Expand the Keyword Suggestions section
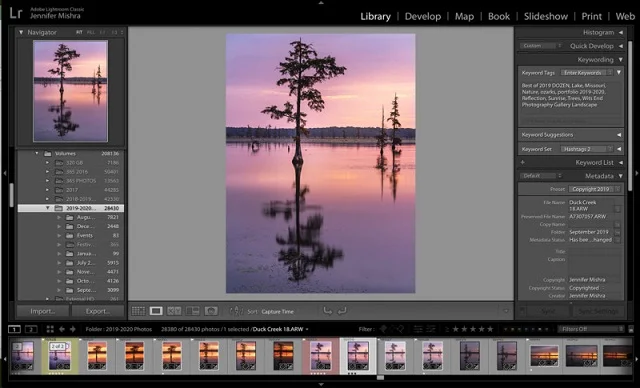The image size is (640, 388). coord(619,135)
